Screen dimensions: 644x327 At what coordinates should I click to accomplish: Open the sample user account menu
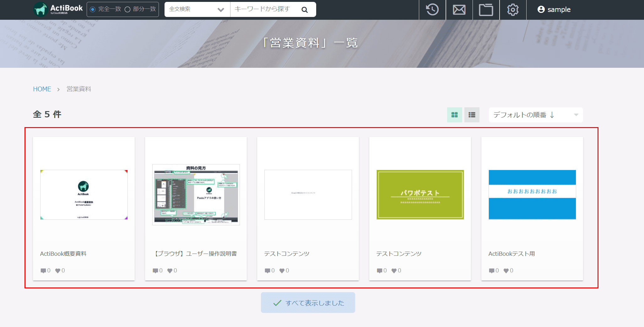pyautogui.click(x=554, y=10)
